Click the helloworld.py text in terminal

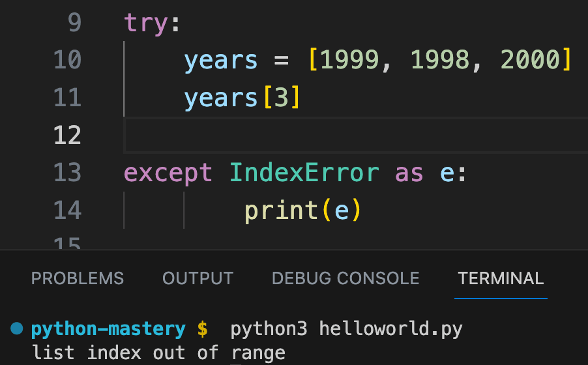tap(390, 329)
